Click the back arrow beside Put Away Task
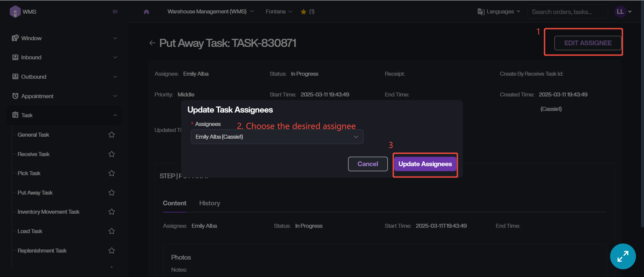 (x=152, y=43)
